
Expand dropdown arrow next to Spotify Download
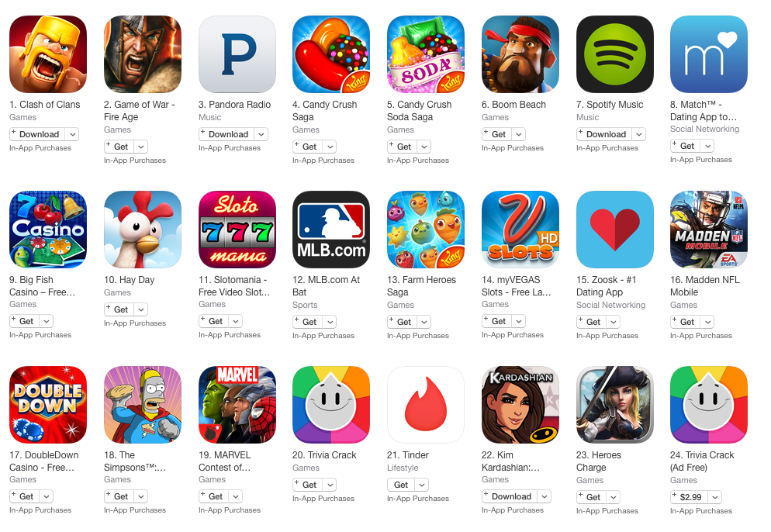[638, 134]
